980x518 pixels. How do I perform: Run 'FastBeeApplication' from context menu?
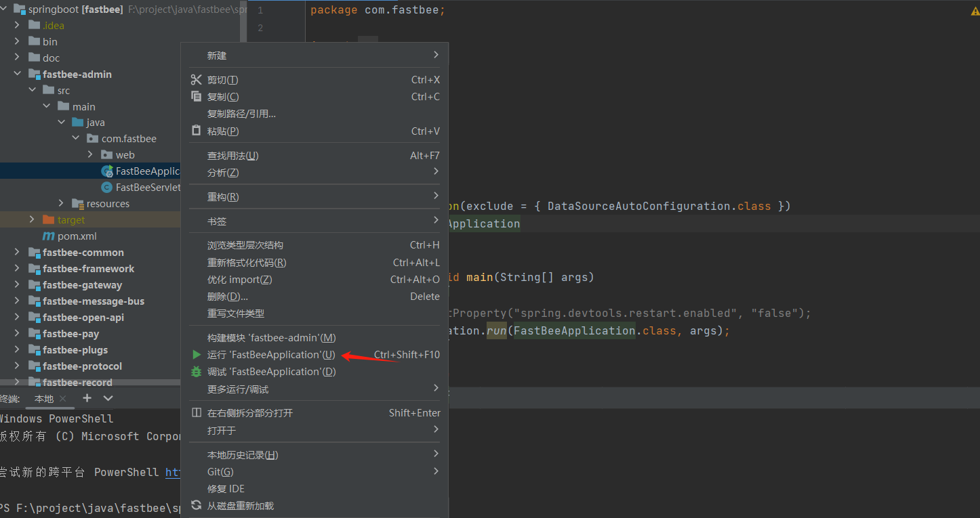[314, 355]
